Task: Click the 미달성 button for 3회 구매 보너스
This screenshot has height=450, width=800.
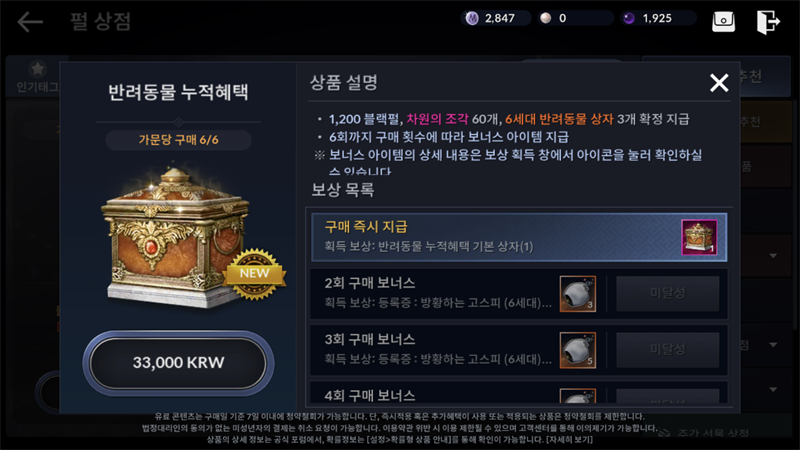Action: pos(667,349)
